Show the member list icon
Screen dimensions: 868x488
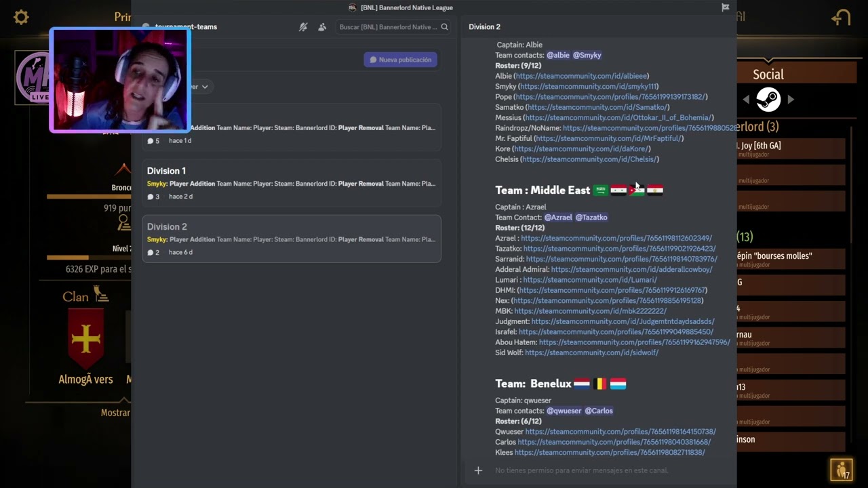coord(322,27)
